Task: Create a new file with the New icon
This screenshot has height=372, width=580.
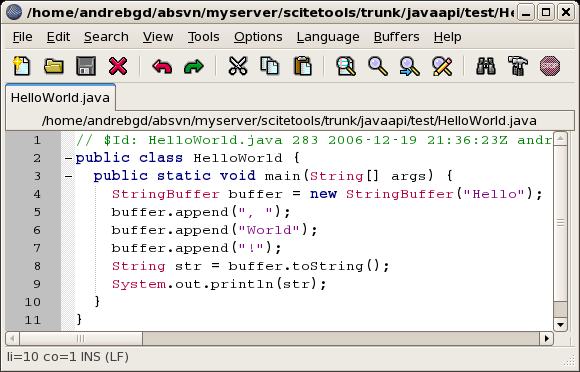Action: (x=21, y=67)
